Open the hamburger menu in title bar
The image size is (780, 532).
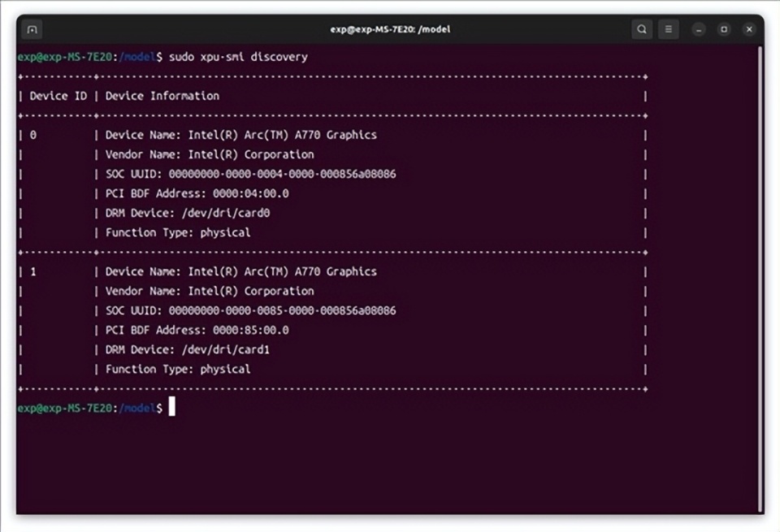point(669,29)
